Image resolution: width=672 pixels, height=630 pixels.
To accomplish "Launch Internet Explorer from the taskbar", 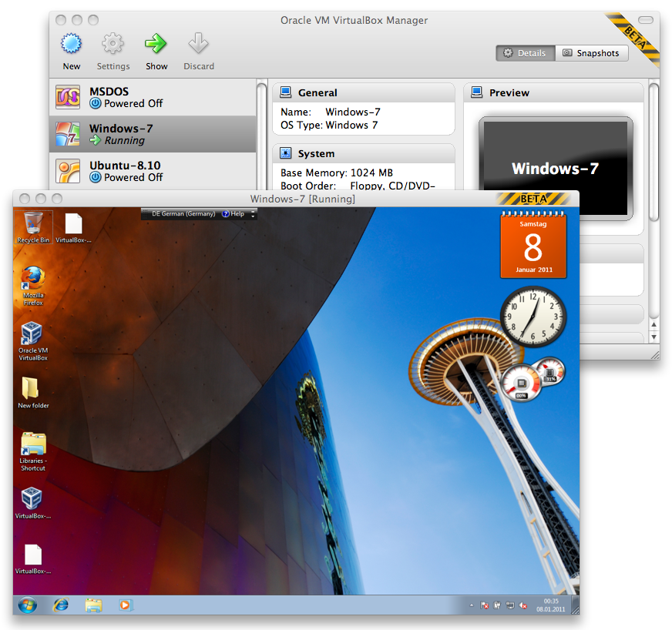I will coord(61,605).
